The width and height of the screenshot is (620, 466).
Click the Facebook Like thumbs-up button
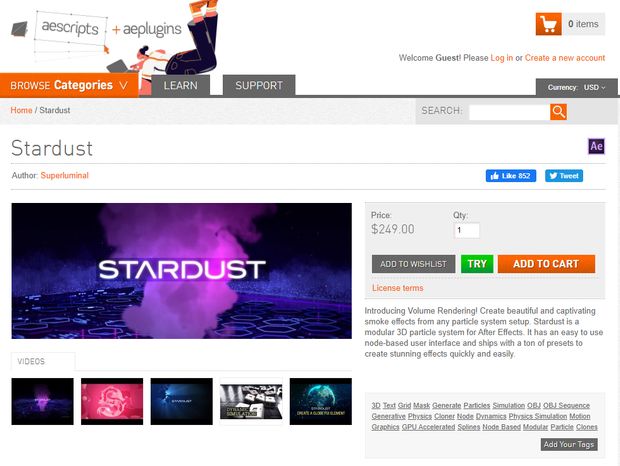[x=511, y=176]
